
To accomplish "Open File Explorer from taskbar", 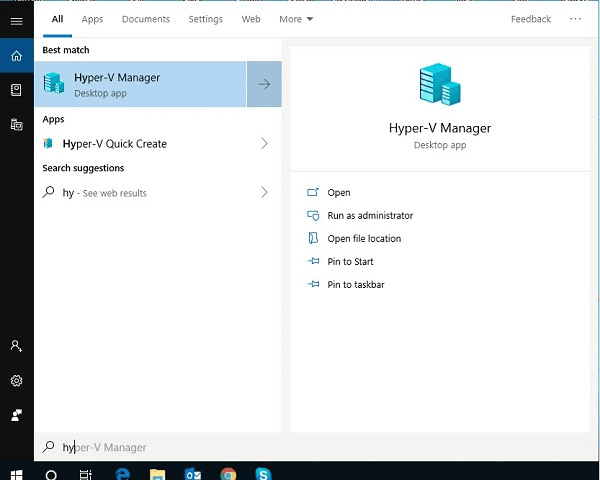I will click(x=157, y=474).
